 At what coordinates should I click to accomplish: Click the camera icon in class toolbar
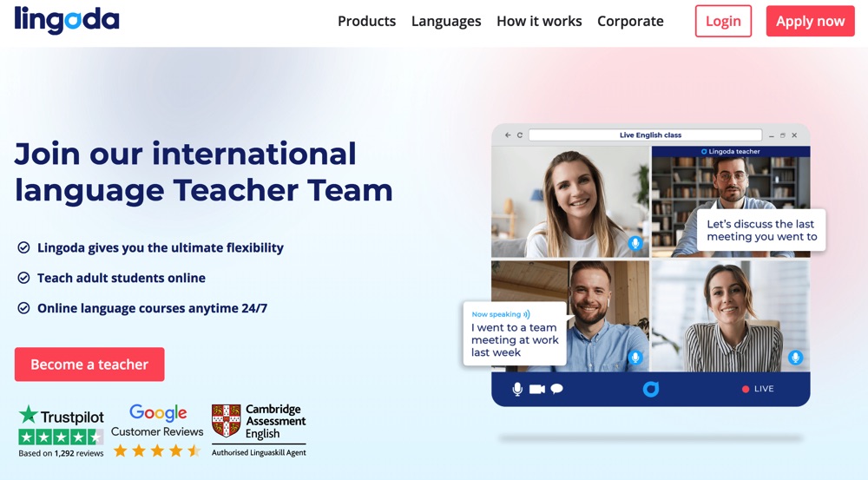coord(537,389)
